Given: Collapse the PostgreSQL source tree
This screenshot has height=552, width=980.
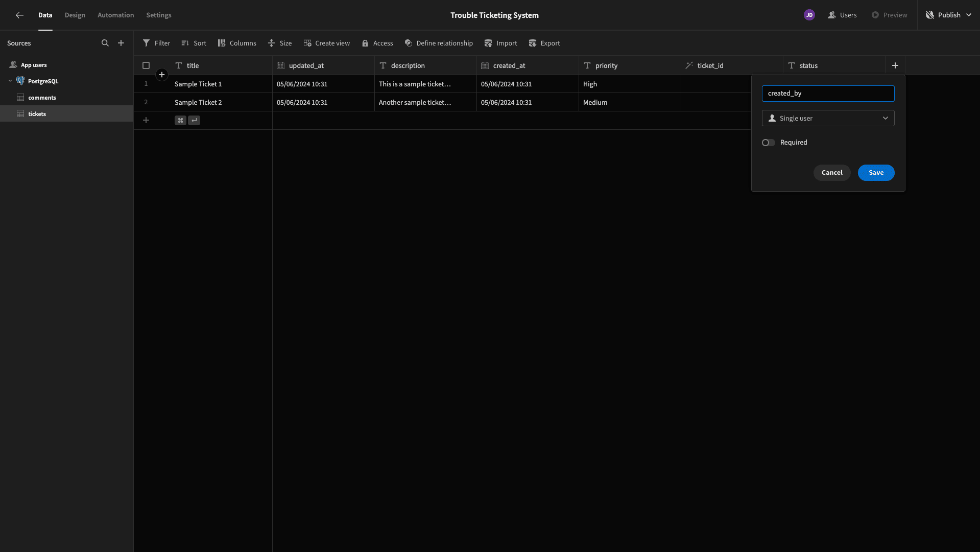Looking at the screenshot, I should (10, 81).
